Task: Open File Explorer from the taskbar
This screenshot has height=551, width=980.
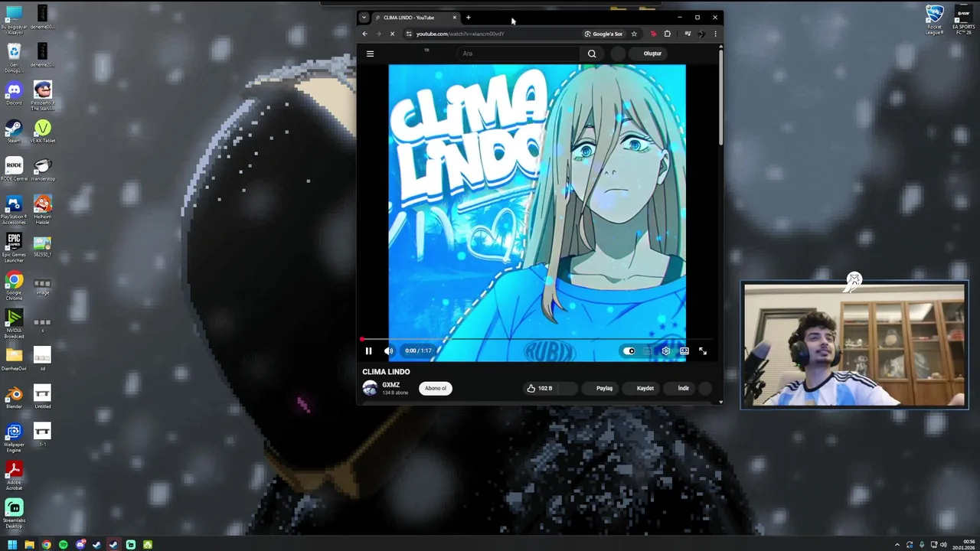Action: 29,545
